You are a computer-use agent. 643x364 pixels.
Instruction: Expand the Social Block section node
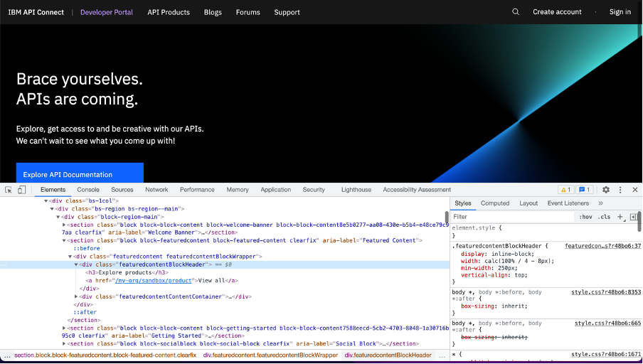point(64,344)
